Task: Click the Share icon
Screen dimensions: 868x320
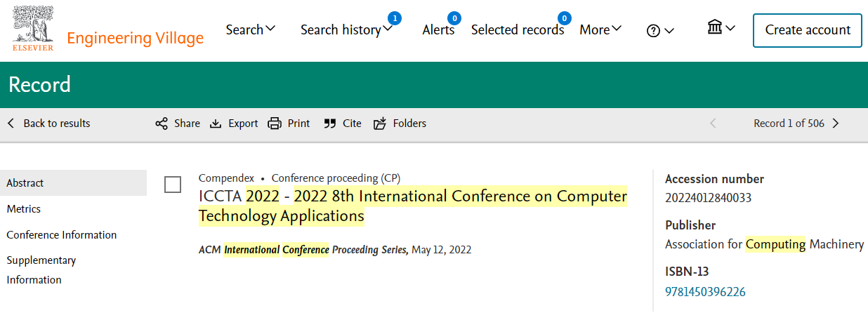Action: (x=162, y=124)
